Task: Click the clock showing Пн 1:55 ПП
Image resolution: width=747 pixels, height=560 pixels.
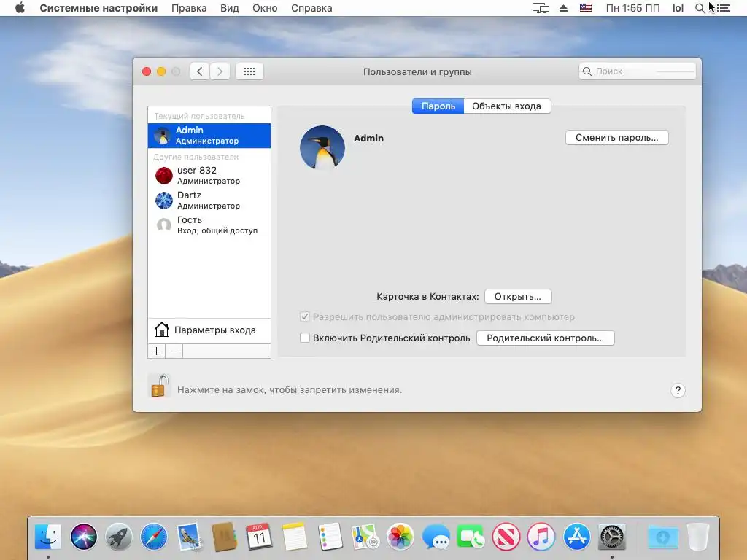Action: tap(632, 8)
